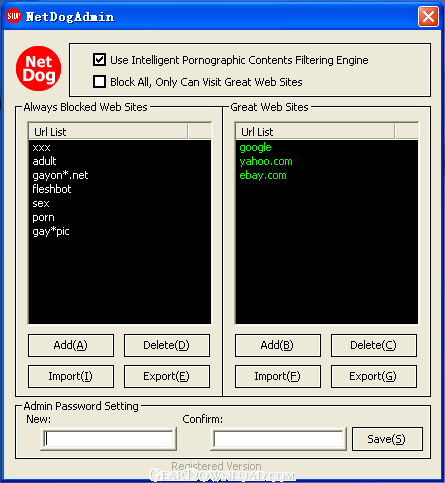Image resolution: width=445 pixels, height=483 pixels.
Task: Click Export(G) for great web sites
Action: [374, 376]
